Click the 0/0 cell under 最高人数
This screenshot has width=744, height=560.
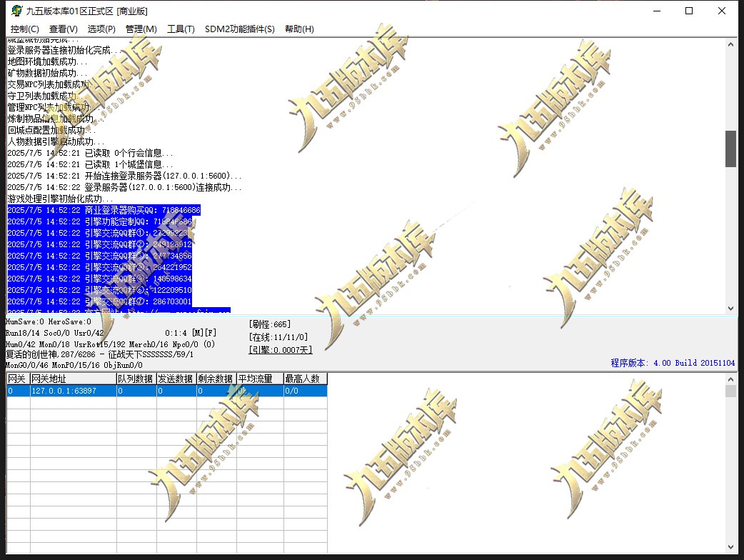(305, 391)
